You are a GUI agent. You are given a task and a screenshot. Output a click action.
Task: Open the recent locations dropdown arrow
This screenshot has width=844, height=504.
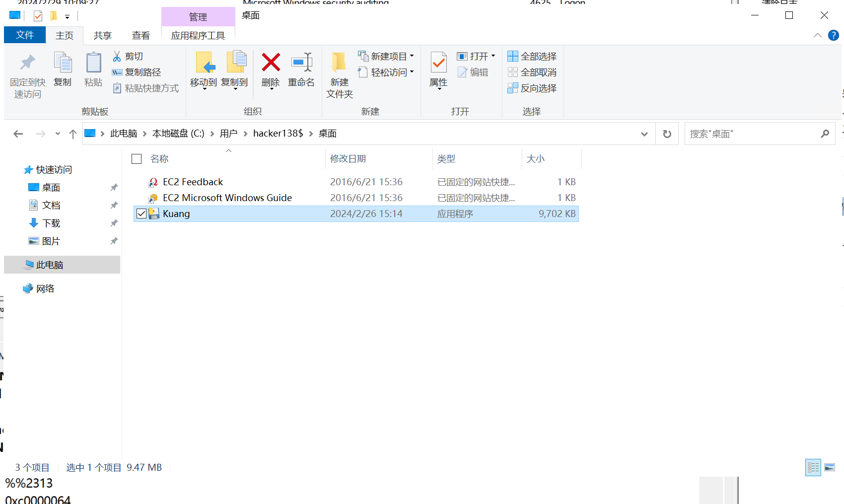[x=58, y=134]
